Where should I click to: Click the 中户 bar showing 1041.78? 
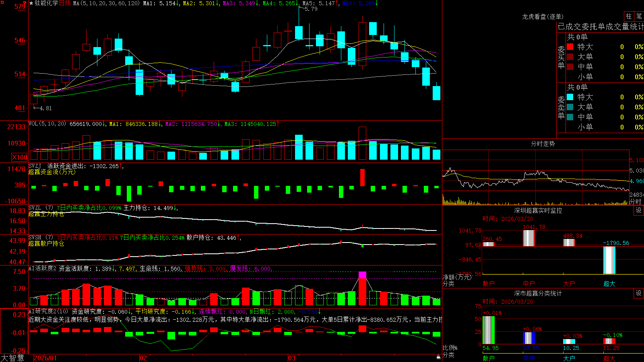coord(529,238)
